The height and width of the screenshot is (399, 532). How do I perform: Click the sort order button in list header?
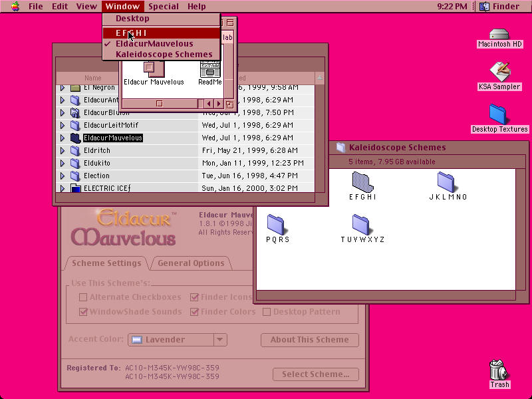click(320, 78)
